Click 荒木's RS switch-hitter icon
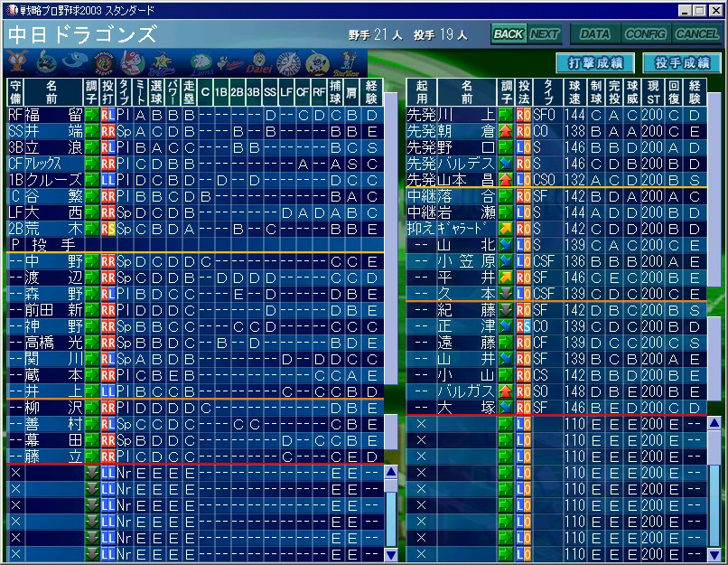Screen dimensions: 728x565 pos(107,230)
